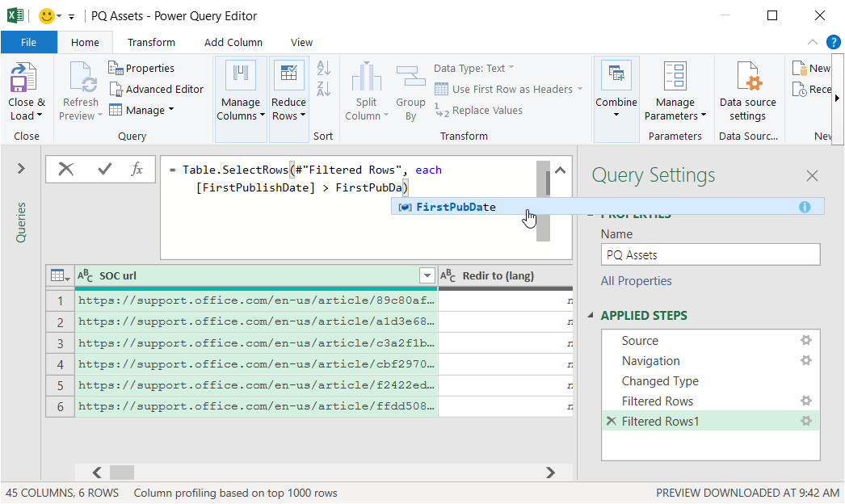Click Use First Row as Headers
This screenshot has width=845, height=504.
point(508,89)
